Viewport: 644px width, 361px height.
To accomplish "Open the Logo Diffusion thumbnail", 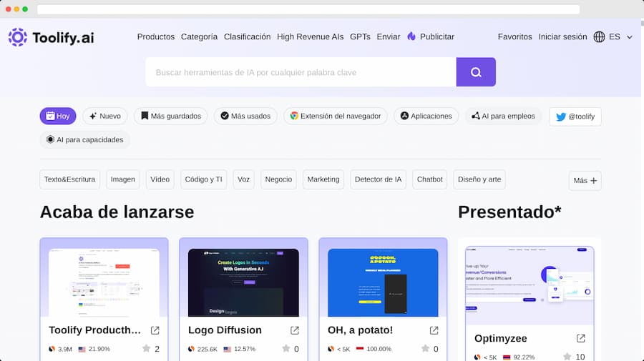I will 243,282.
